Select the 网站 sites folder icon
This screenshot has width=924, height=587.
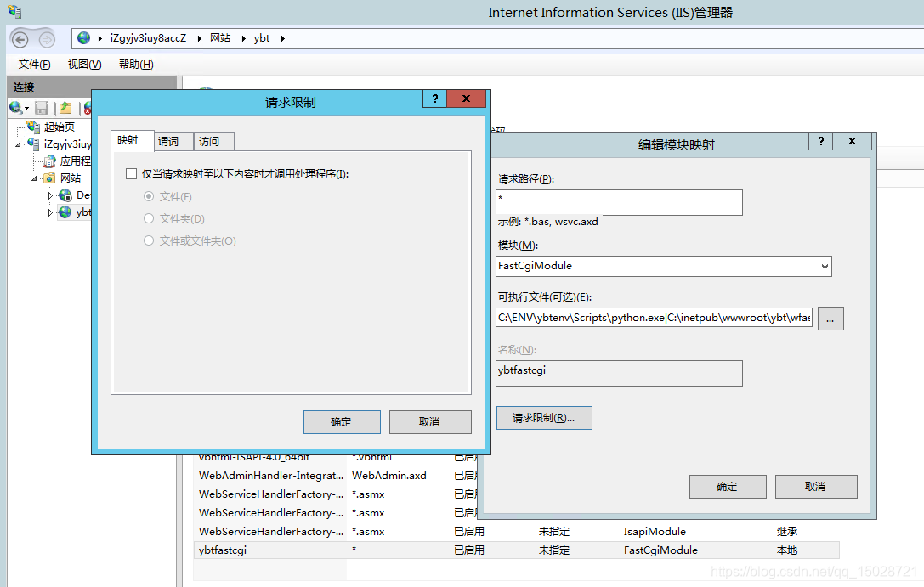point(48,178)
